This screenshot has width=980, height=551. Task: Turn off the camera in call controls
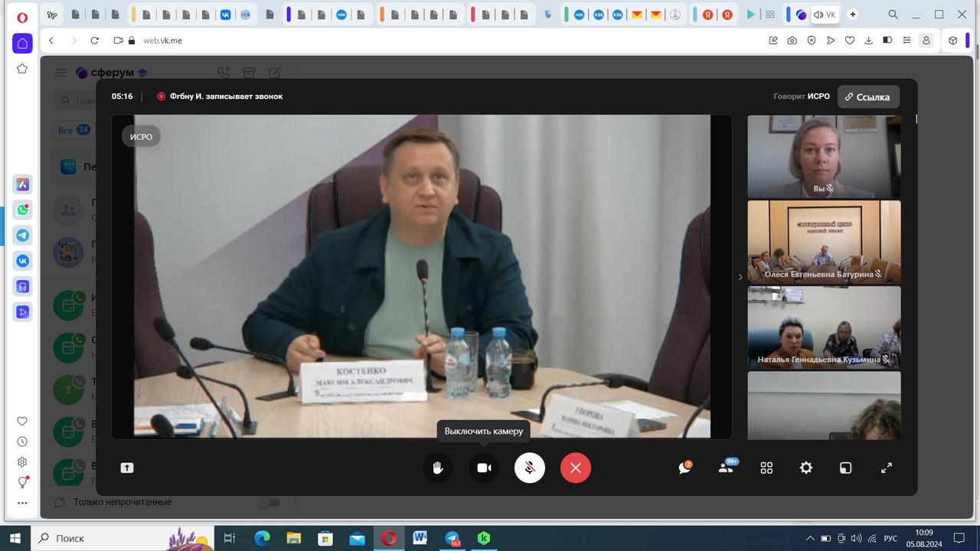(x=484, y=468)
